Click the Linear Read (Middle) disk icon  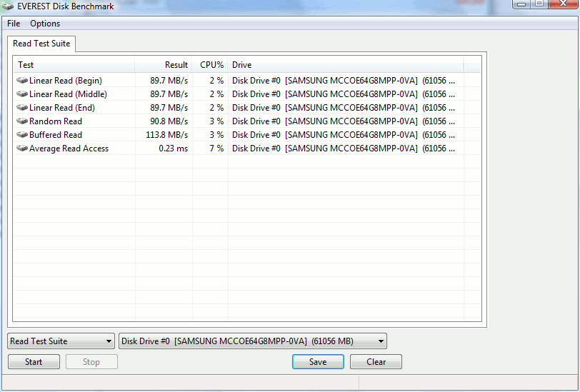click(x=22, y=94)
